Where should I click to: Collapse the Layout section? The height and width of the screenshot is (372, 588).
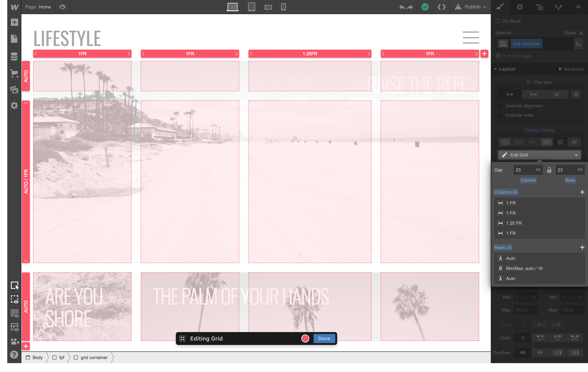point(495,69)
